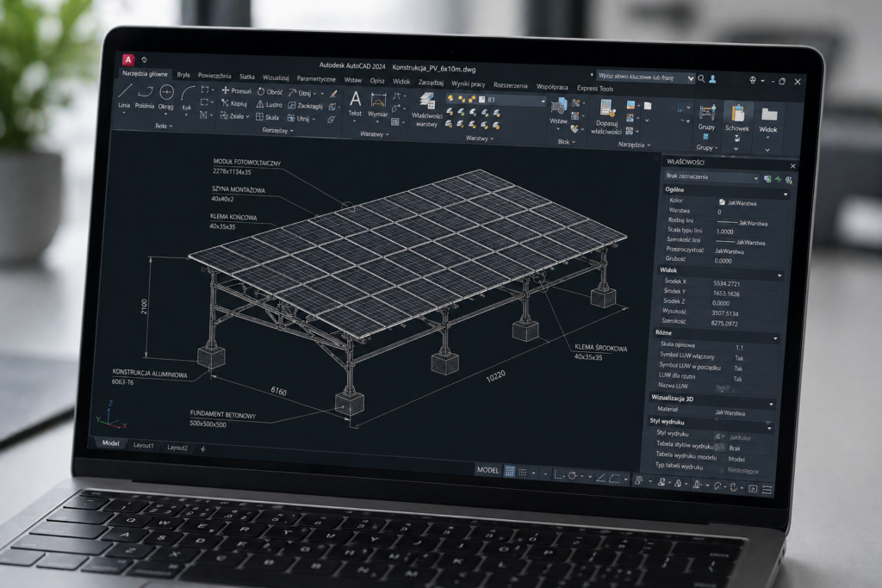
Task: Select the Polilinia polyline tool
Action: click(145, 96)
